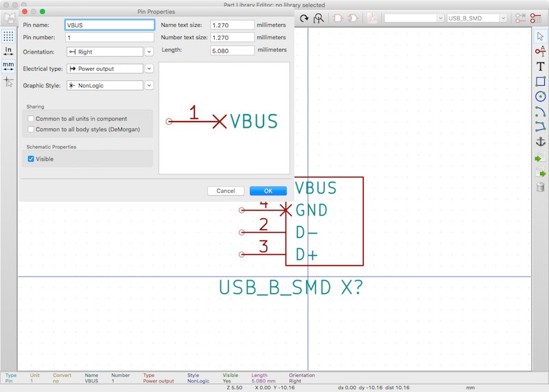Click the import drawing icon
This screenshot has height=392, width=549.
[540, 159]
